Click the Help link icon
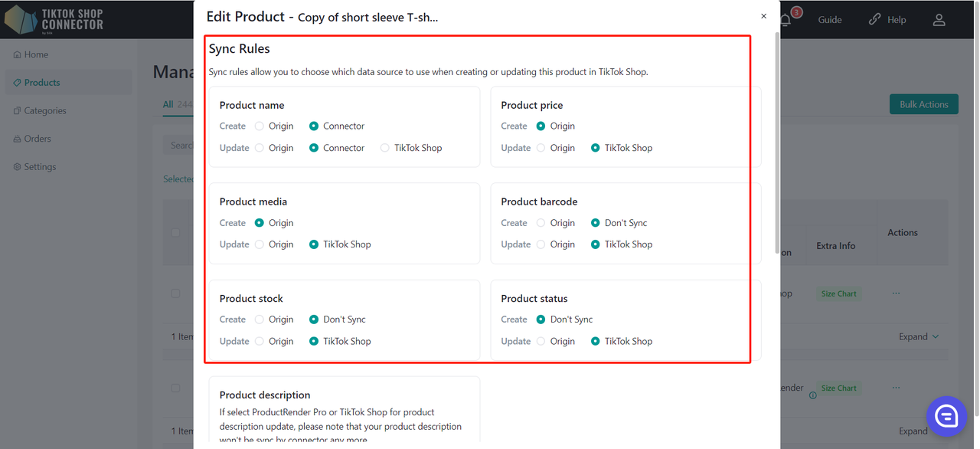Image resolution: width=980 pixels, height=449 pixels. (x=874, y=20)
